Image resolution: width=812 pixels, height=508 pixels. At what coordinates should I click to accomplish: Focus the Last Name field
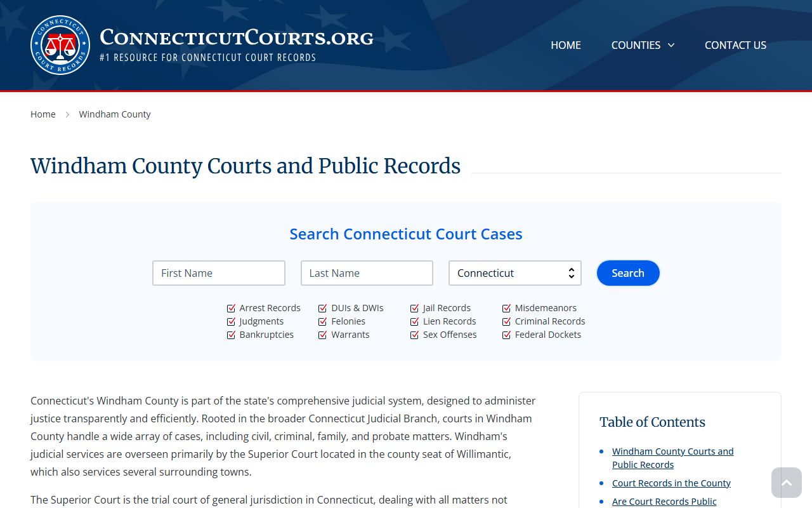point(367,273)
